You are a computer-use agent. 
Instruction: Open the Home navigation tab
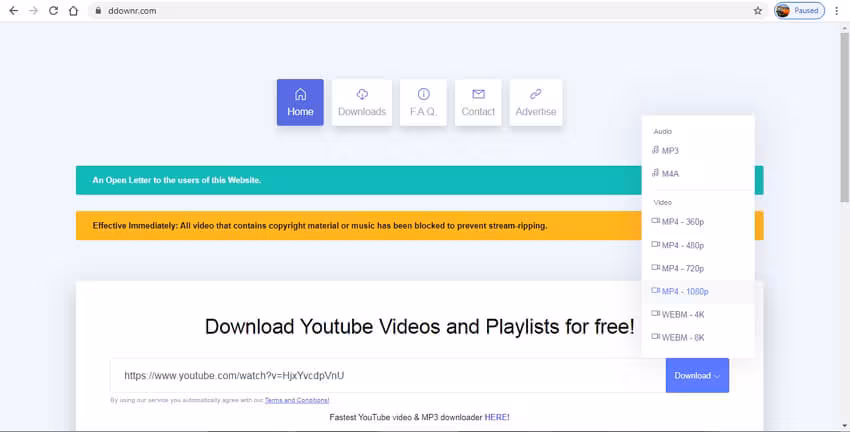pos(300,102)
